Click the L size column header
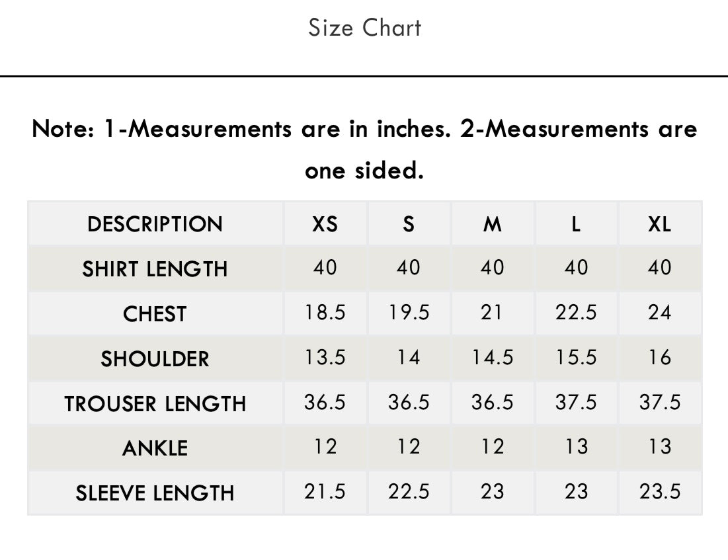Image resolution: width=728 pixels, height=560 pixels. pyautogui.click(x=576, y=224)
